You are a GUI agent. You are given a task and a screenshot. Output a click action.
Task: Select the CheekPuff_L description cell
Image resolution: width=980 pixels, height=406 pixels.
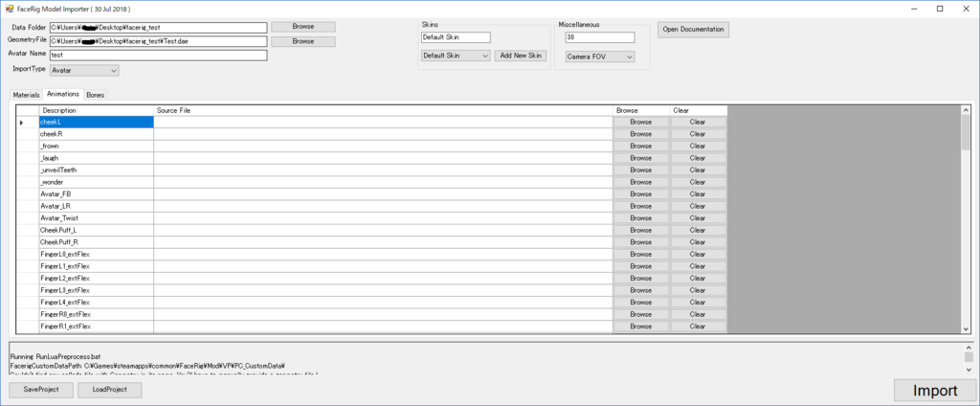[x=97, y=230]
